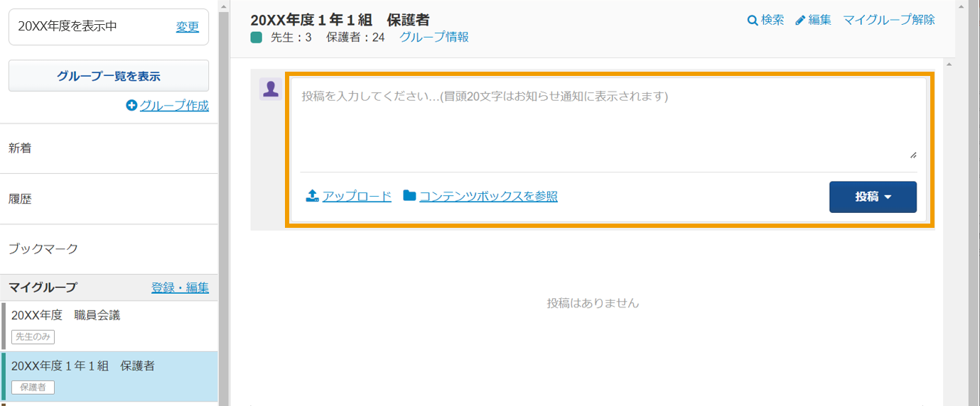Click the textarea resize handle corner
Screen dimensions: 980x406
(x=912, y=155)
